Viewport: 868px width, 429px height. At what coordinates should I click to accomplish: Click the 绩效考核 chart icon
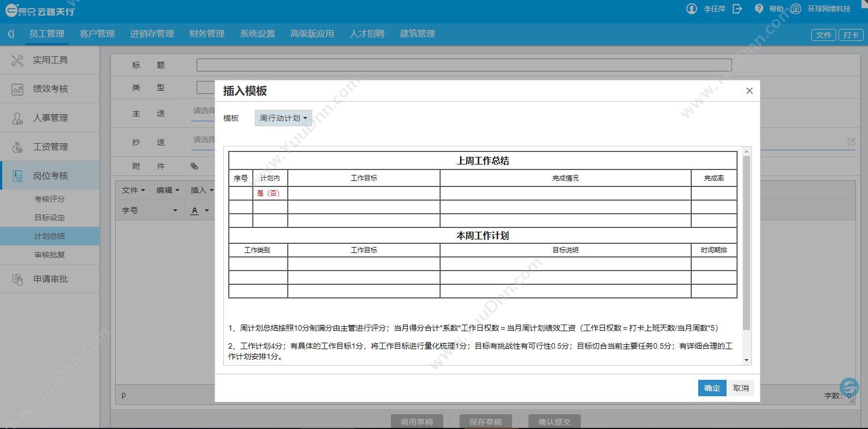coord(17,89)
